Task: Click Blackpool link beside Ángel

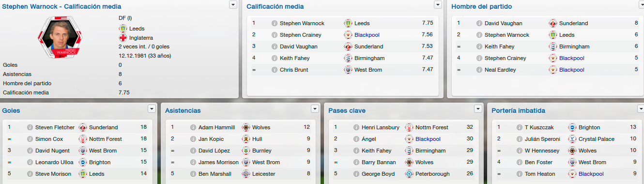Action: [427, 139]
